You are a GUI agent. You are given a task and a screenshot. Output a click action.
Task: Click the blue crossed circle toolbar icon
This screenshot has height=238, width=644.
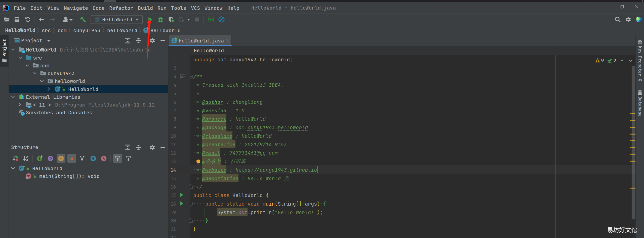(x=221, y=20)
